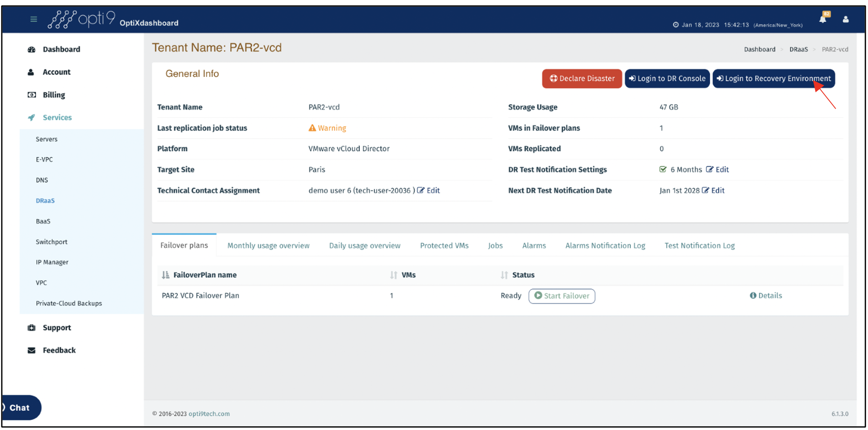Switch to the Jobs tab
The image size is (868, 430).
495,246
